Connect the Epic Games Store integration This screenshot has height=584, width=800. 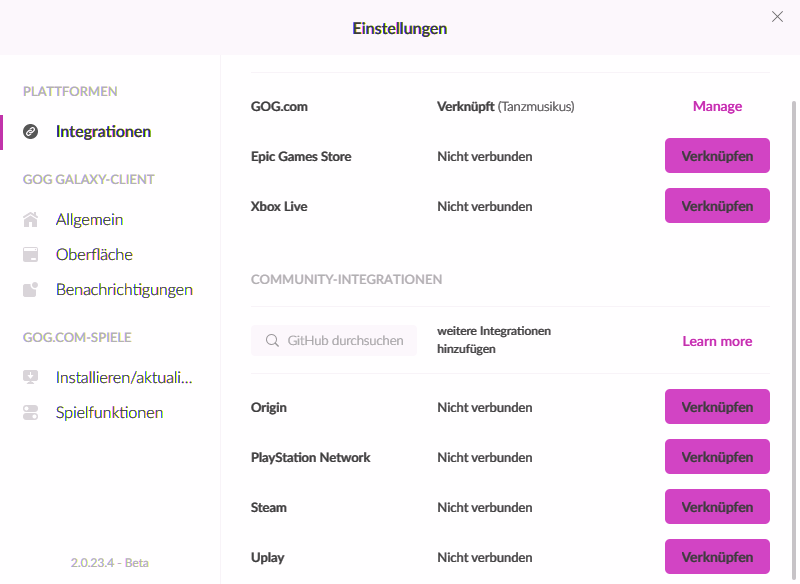pyautogui.click(x=717, y=156)
